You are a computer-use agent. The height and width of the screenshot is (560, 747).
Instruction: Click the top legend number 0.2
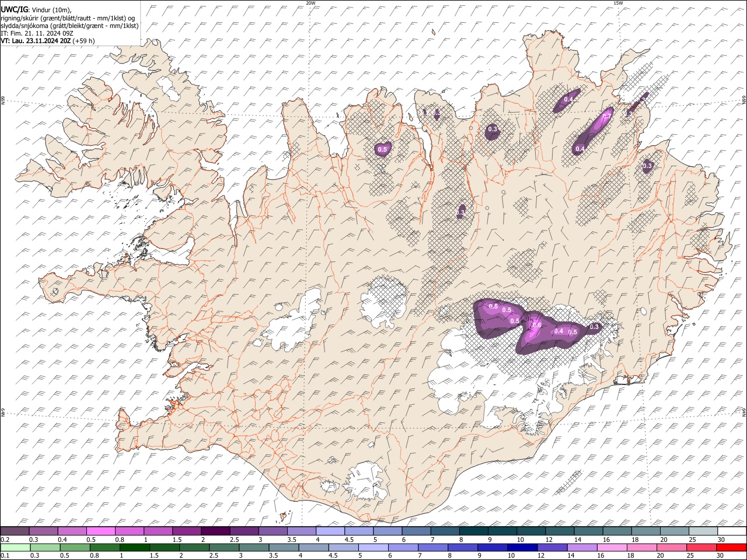pyautogui.click(x=5, y=540)
